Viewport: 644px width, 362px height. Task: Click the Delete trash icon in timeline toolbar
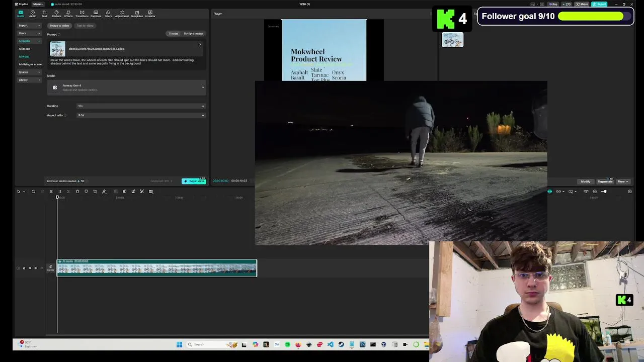[x=77, y=192]
